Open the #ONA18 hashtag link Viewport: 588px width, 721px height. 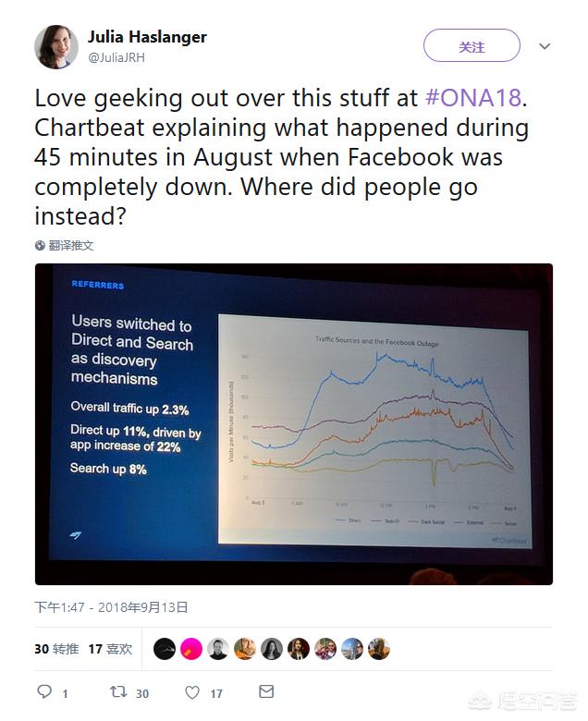click(x=475, y=98)
